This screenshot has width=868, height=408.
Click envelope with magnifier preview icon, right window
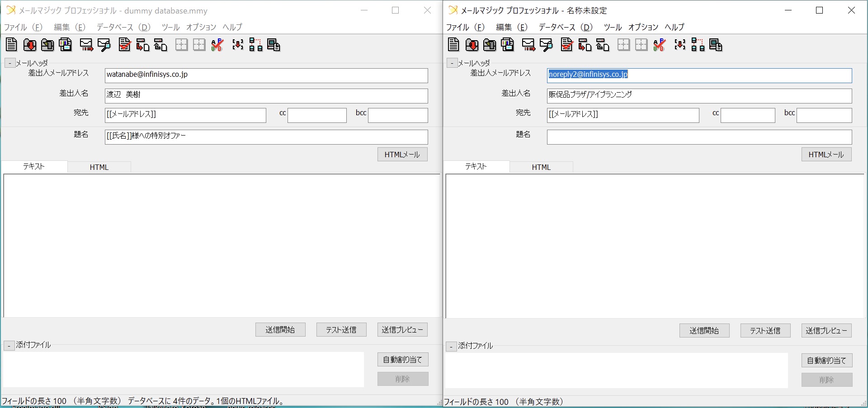pyautogui.click(x=546, y=45)
